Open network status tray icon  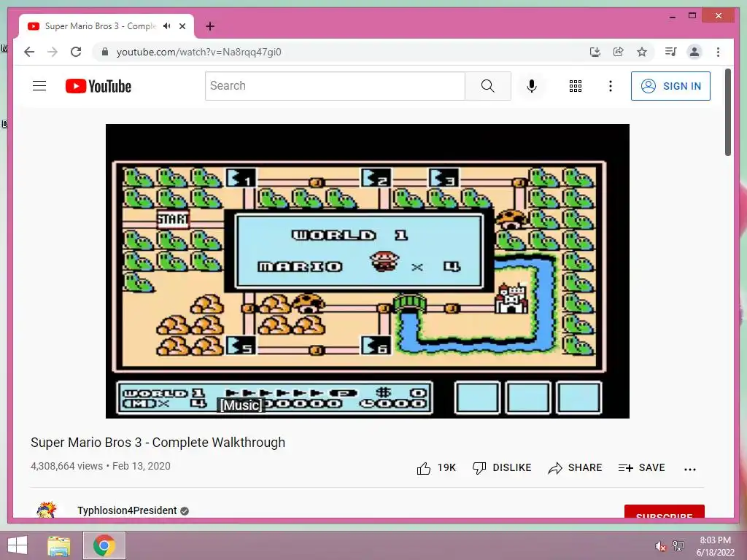pyautogui.click(x=678, y=545)
